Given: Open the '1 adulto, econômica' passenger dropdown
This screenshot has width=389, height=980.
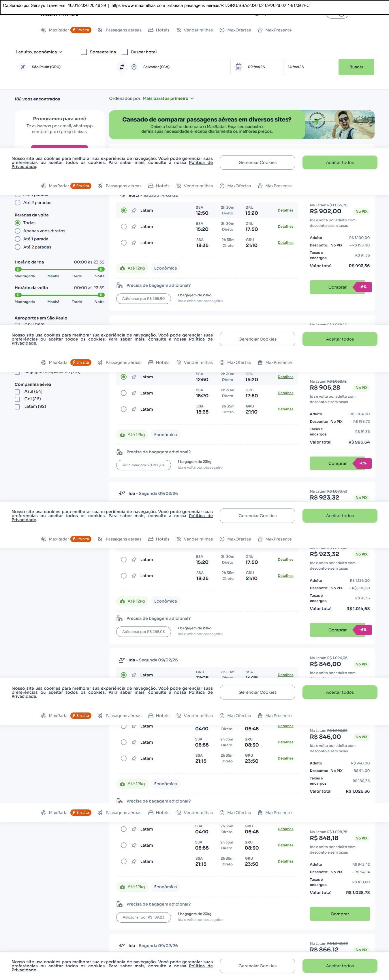Looking at the screenshot, I should click(x=39, y=52).
